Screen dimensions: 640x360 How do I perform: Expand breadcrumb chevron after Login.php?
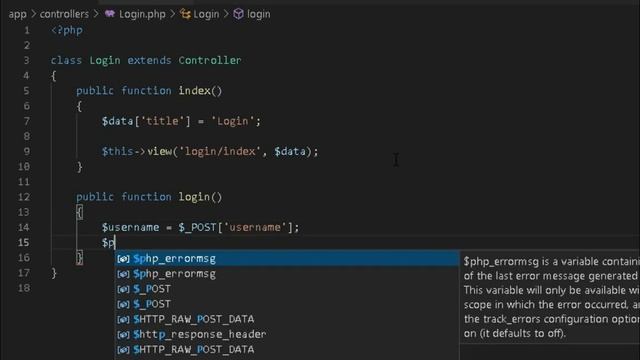[x=173, y=14]
